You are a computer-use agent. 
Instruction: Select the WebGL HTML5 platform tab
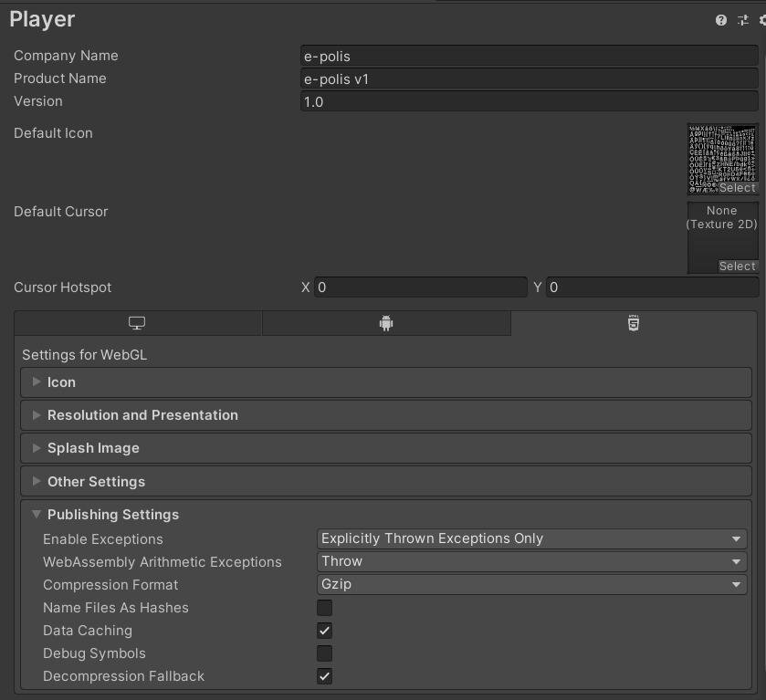click(x=634, y=323)
